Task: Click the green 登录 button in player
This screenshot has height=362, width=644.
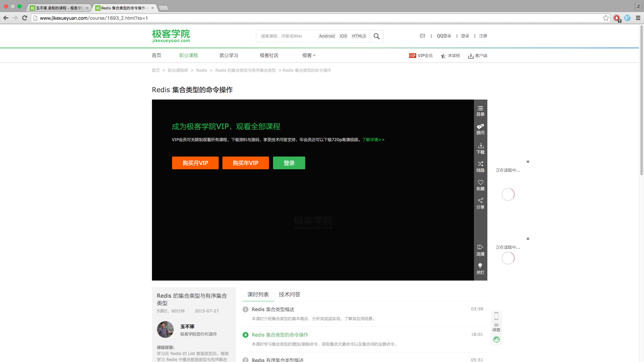Action: 289,163
